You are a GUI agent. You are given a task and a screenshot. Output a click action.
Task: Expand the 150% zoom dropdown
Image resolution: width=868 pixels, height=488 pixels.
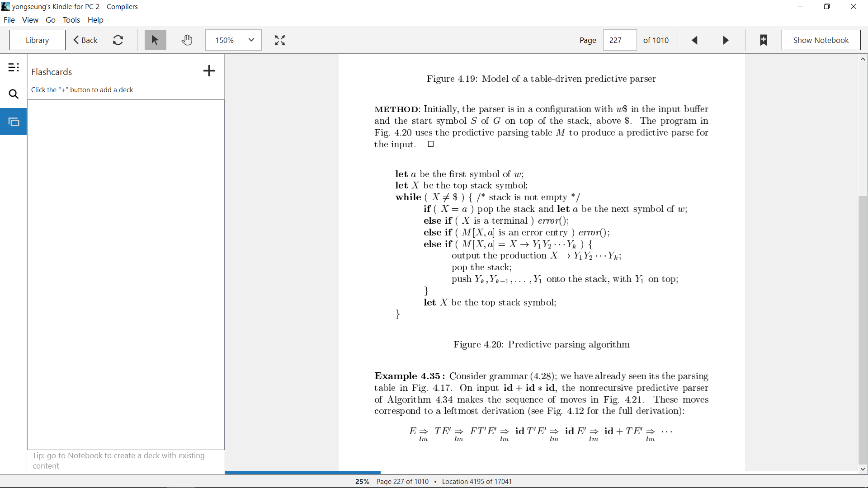[233, 40]
